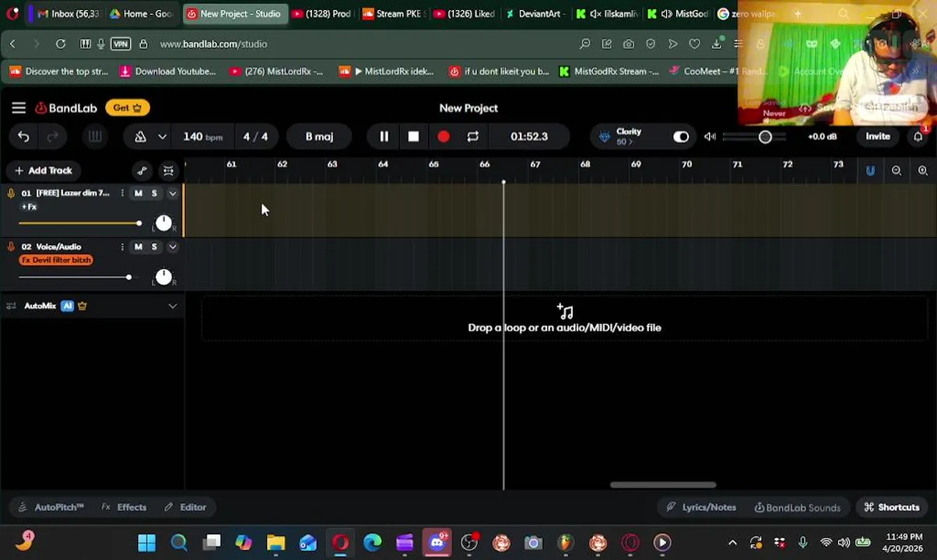
Task: Open File Explorer from taskbar
Action: tap(275, 543)
